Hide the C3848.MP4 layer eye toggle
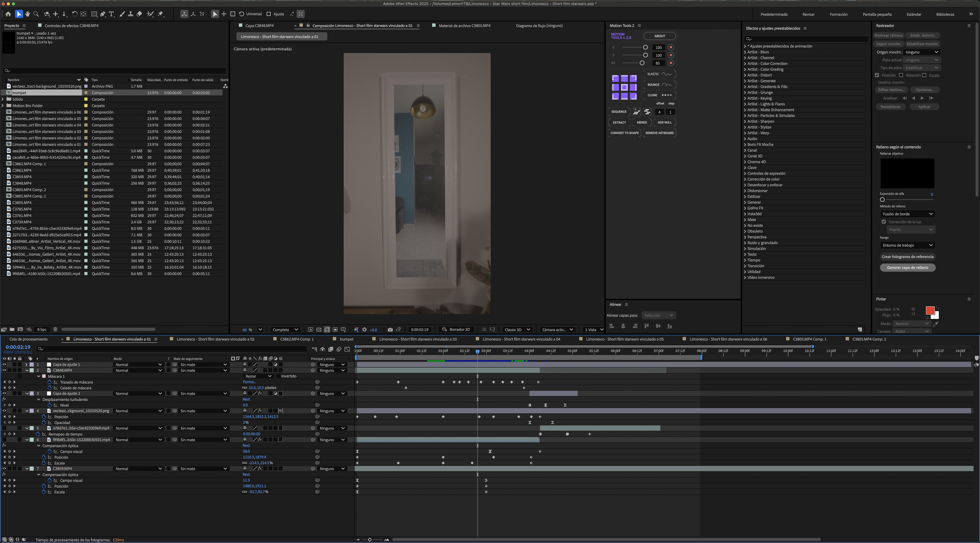The width and height of the screenshot is (980, 543). (x=4, y=370)
